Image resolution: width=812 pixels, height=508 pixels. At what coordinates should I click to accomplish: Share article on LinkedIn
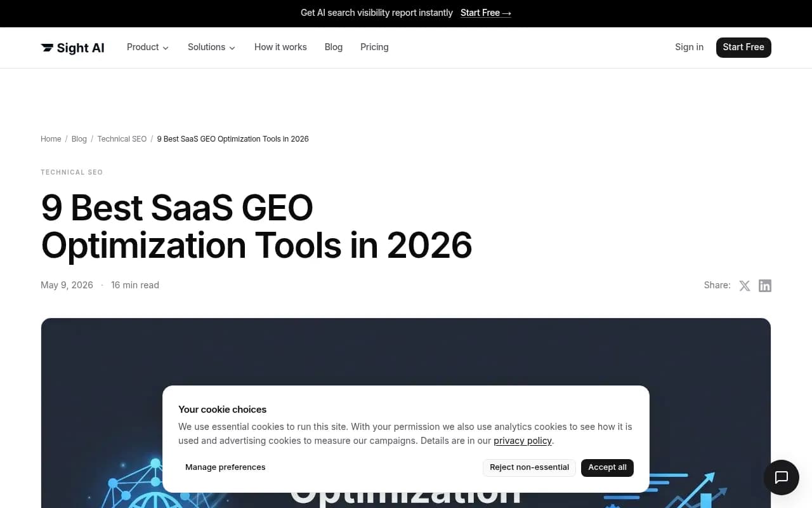tap(765, 286)
